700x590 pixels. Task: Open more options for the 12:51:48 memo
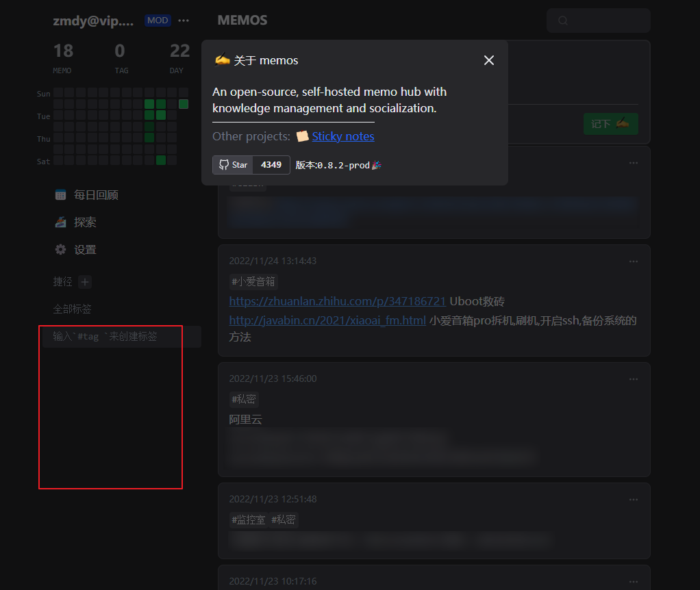coord(634,500)
